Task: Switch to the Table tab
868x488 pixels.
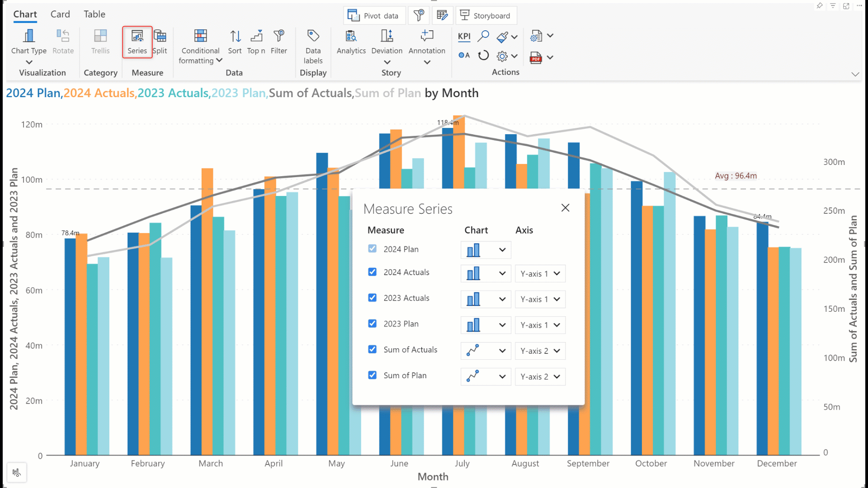Action: [x=94, y=14]
